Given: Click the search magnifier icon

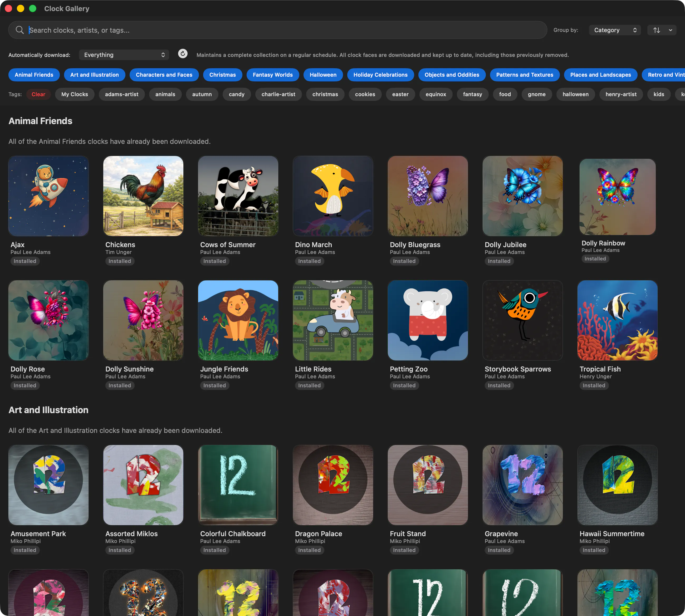Looking at the screenshot, I should pyautogui.click(x=20, y=30).
